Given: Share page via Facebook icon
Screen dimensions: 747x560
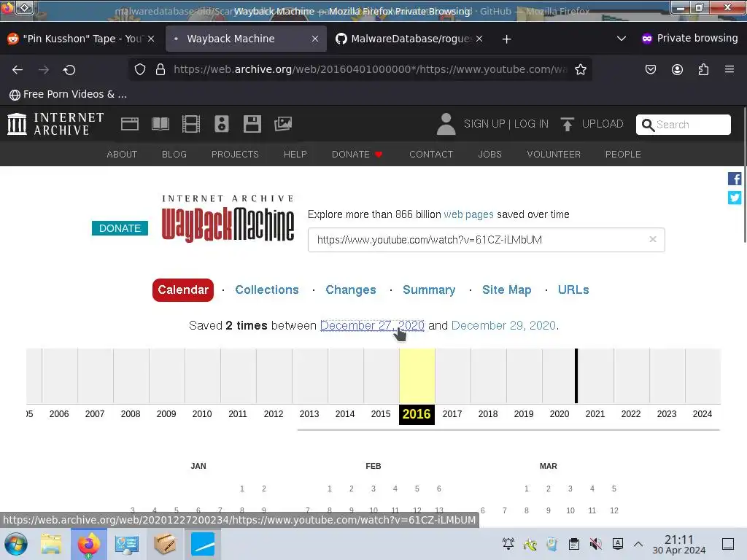Looking at the screenshot, I should coord(734,179).
